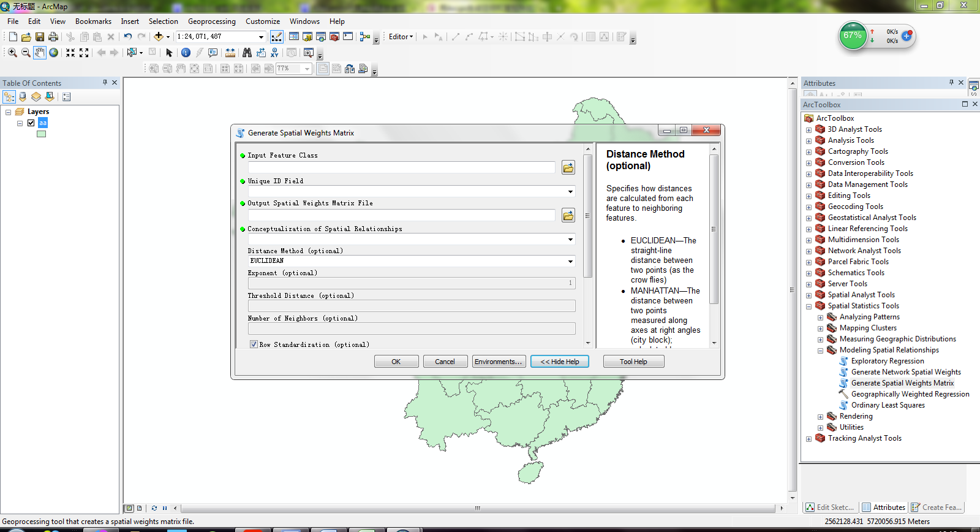Cancel the Generate Spatial Weights Matrix dialog
Image resolution: width=980 pixels, height=532 pixels.
(445, 362)
